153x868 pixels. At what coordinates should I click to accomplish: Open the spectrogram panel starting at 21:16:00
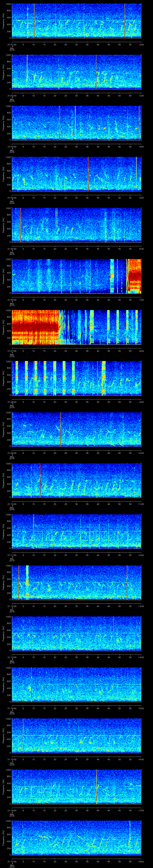pos(76,786)
